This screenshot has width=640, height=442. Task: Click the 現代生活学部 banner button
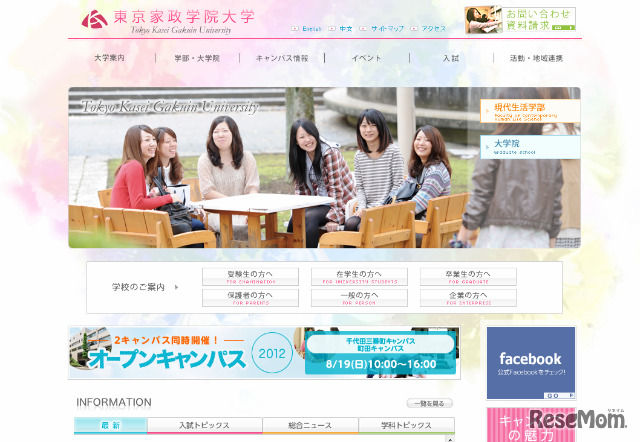(530, 111)
